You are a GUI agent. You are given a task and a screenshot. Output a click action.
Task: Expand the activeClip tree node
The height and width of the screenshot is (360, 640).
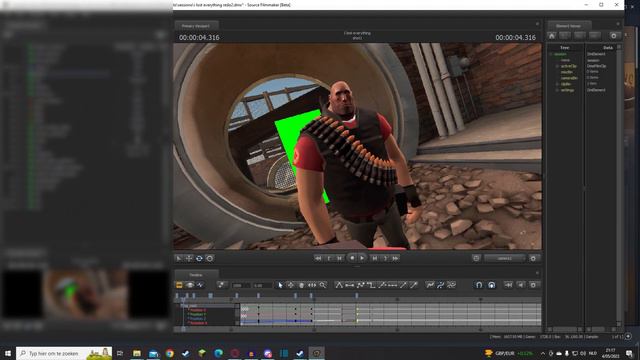point(557,66)
